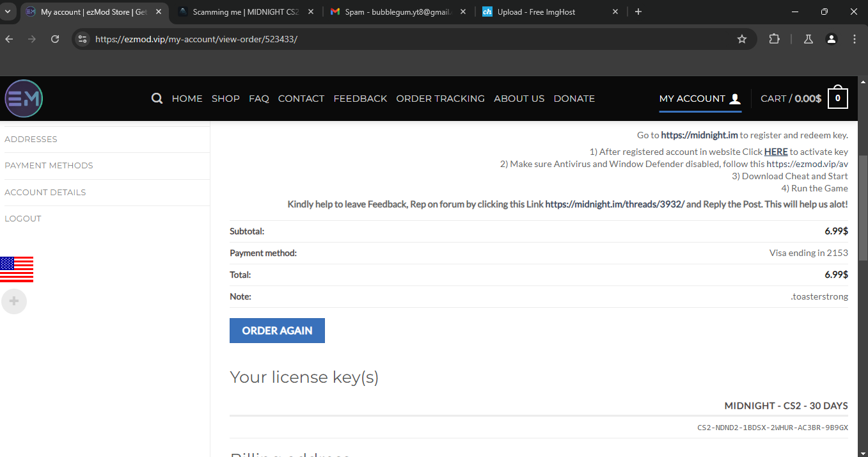Open the FAQ page
This screenshot has width=868, height=457.
[259, 99]
